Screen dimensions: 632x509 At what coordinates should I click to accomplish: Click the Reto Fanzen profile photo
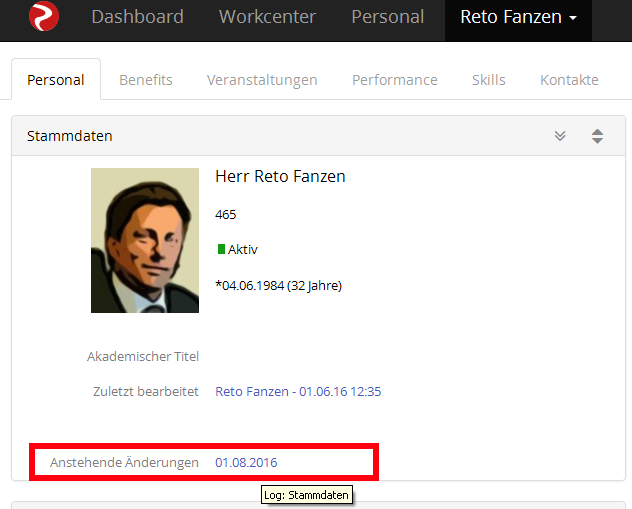(145, 240)
